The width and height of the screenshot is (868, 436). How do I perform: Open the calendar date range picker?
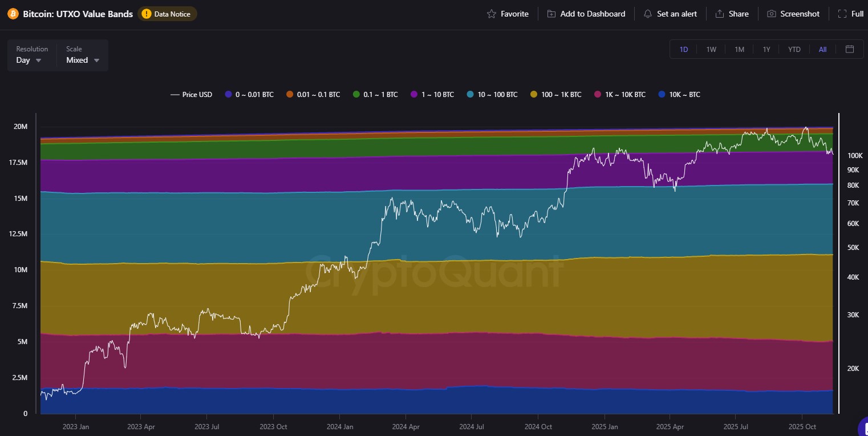[x=850, y=49]
